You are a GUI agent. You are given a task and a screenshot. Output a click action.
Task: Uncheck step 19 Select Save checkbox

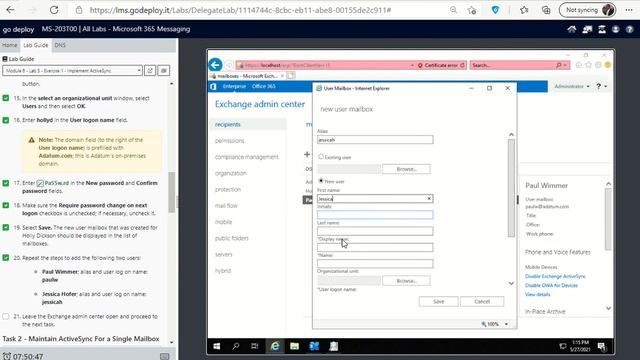coord(6,227)
